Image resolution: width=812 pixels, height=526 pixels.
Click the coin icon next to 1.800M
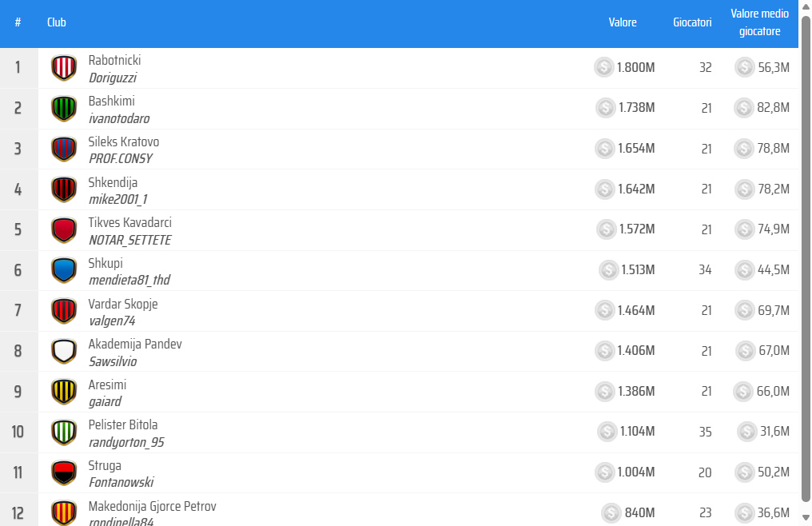(x=605, y=68)
